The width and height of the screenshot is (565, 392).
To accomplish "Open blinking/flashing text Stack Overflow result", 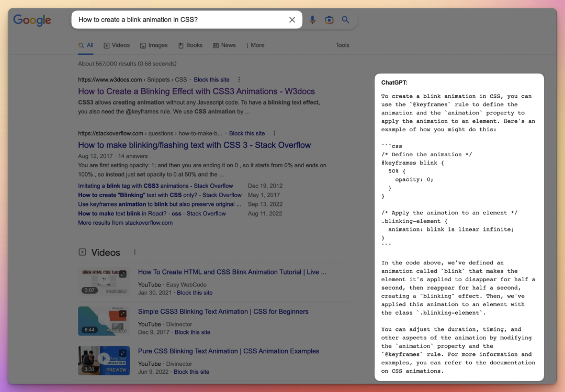I will point(195,145).
